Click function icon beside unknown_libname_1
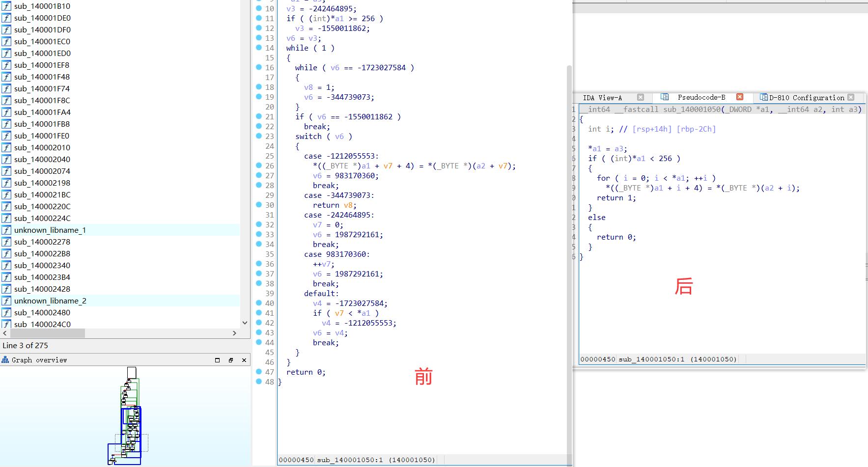The height and width of the screenshot is (467, 868). 6,230
